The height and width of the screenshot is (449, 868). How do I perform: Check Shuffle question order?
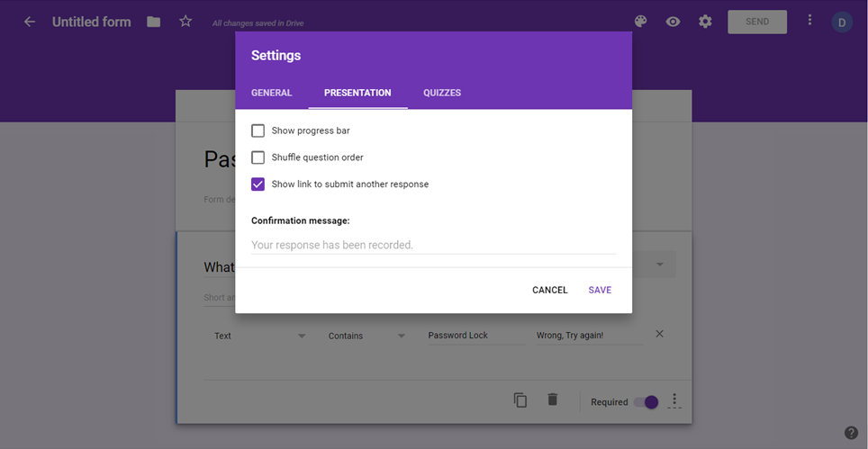click(258, 157)
